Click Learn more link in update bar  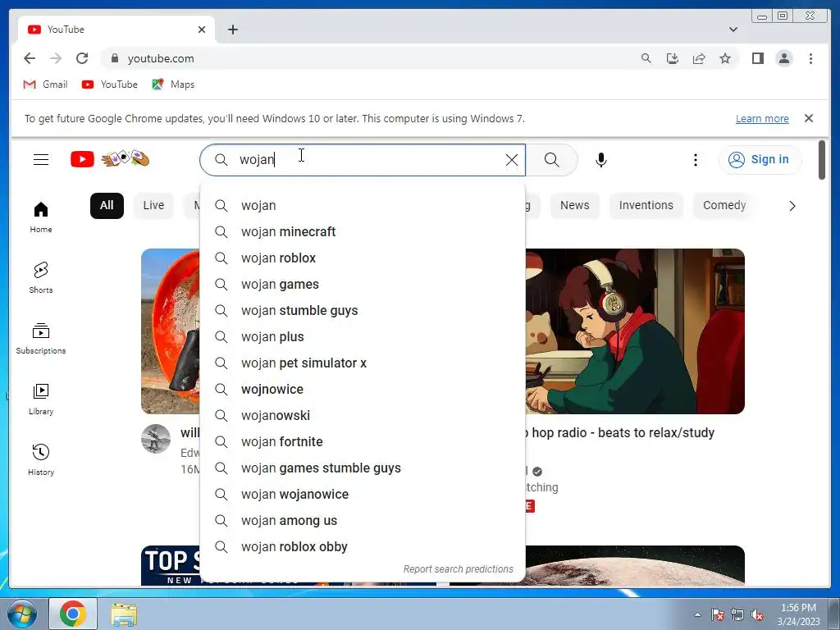tap(762, 119)
